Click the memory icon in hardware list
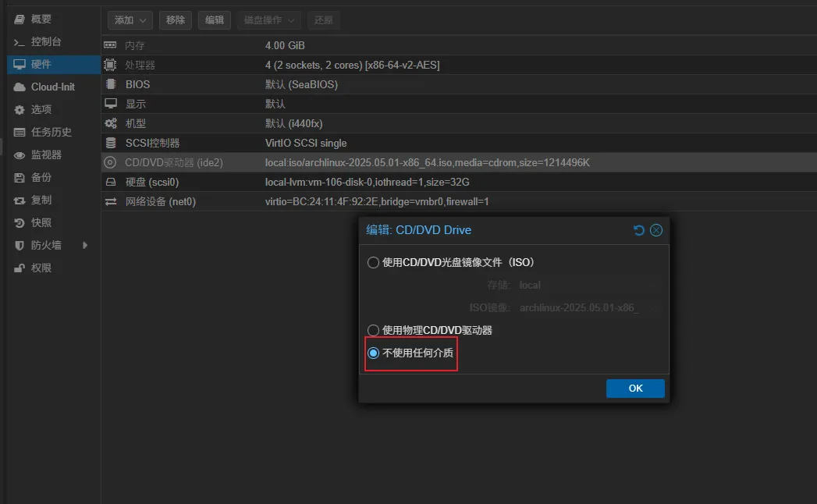 tap(111, 45)
